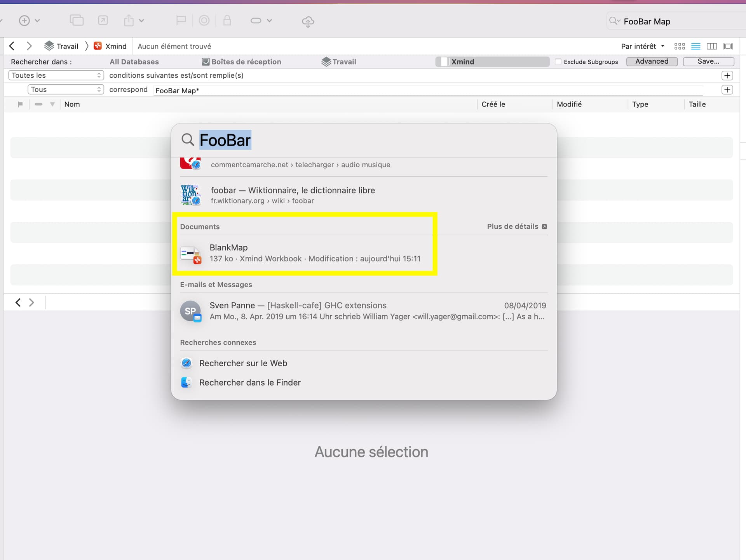
Task: Click the share toolbar icon
Action: [x=129, y=20]
